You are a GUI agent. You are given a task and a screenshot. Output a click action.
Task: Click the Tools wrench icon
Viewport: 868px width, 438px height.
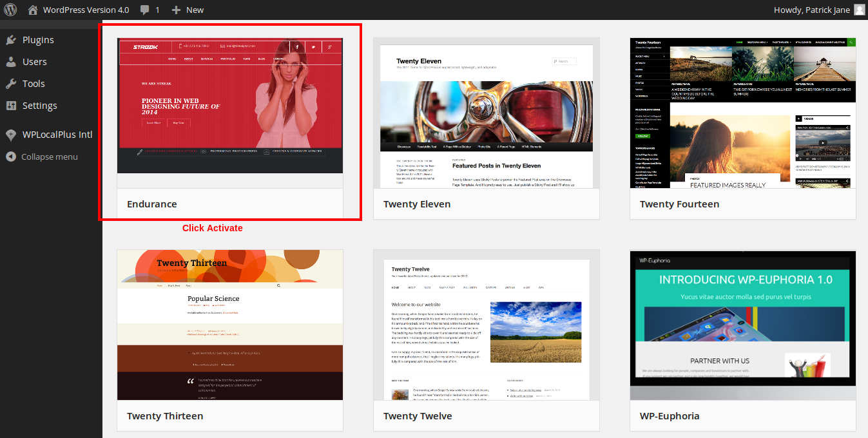(11, 84)
